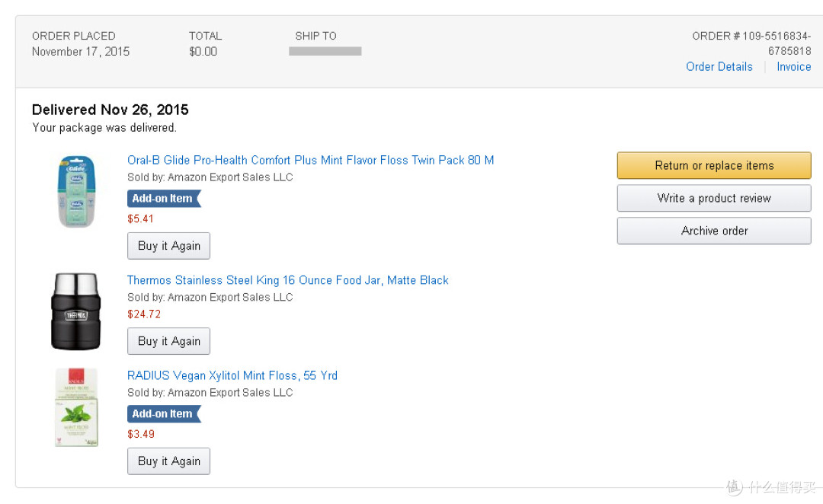Click Add-on Item badge under Oral-B floss
This screenshot has height=504, width=823.
click(164, 199)
